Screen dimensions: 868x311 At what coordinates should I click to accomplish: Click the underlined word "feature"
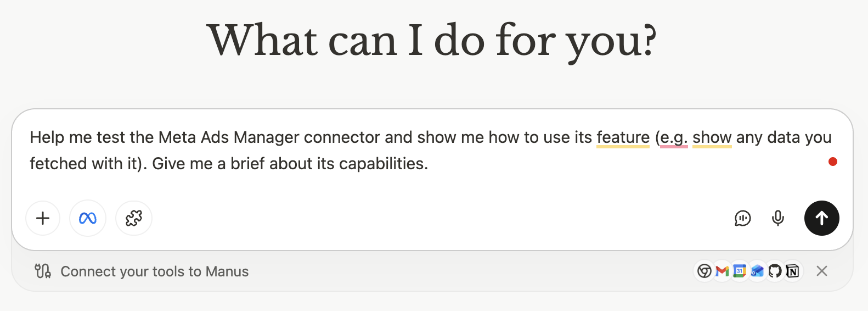(623, 137)
